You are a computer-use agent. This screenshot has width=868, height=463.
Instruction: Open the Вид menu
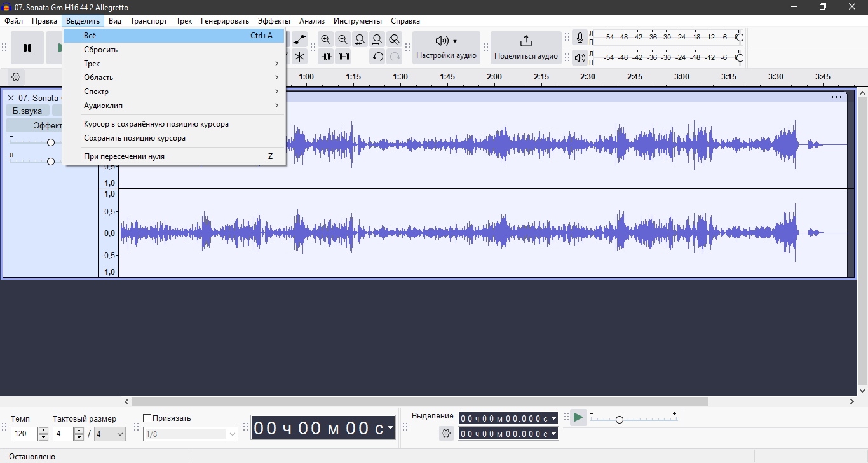click(115, 21)
